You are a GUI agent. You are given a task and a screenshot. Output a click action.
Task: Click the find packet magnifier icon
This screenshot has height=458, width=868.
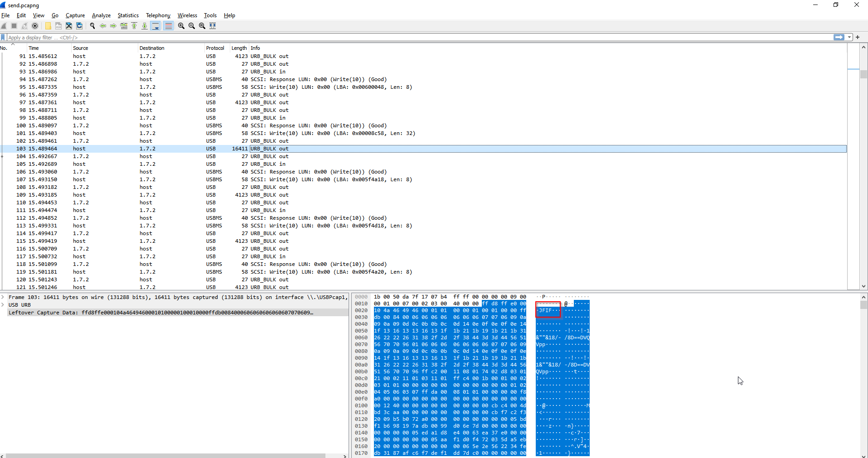click(92, 26)
